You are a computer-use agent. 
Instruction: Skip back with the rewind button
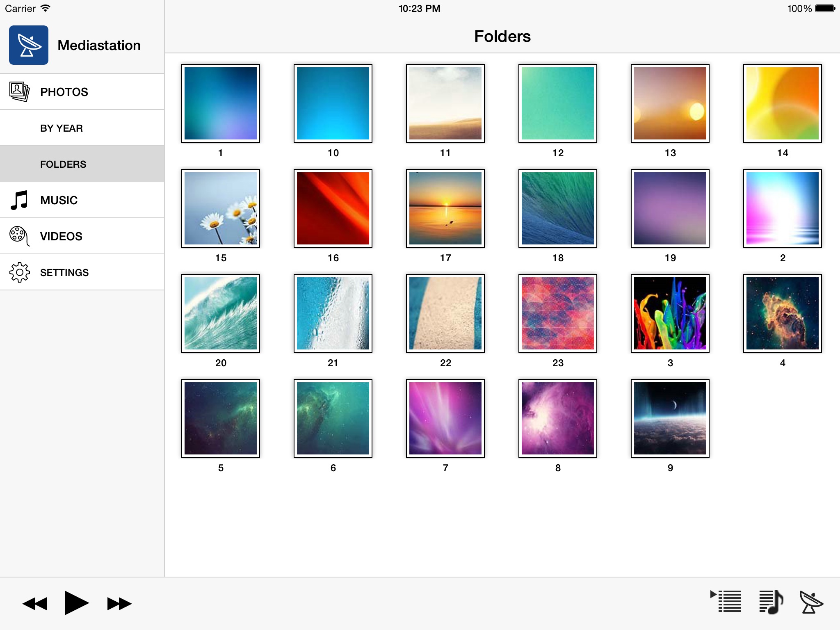(x=35, y=603)
